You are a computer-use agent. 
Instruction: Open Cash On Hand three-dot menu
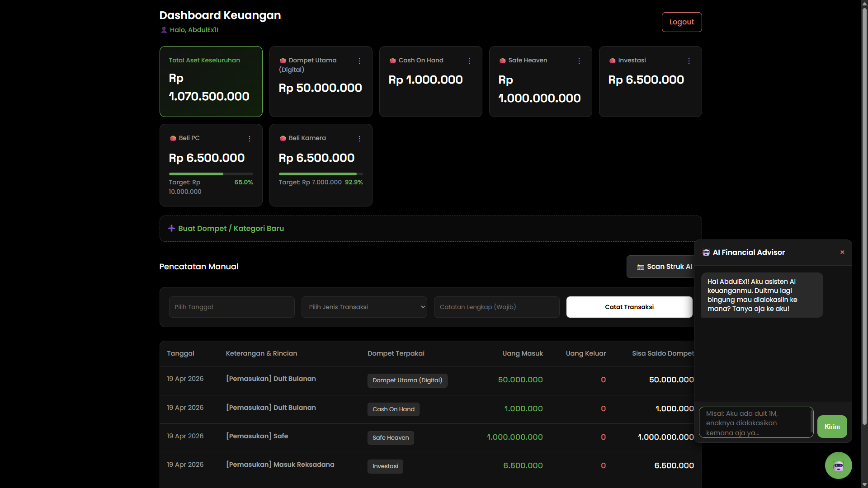coord(469,61)
